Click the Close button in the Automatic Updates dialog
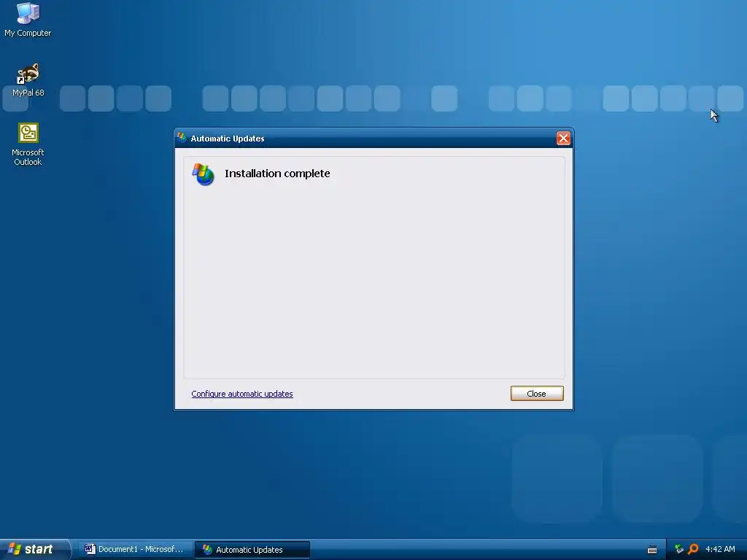 pyautogui.click(x=537, y=393)
